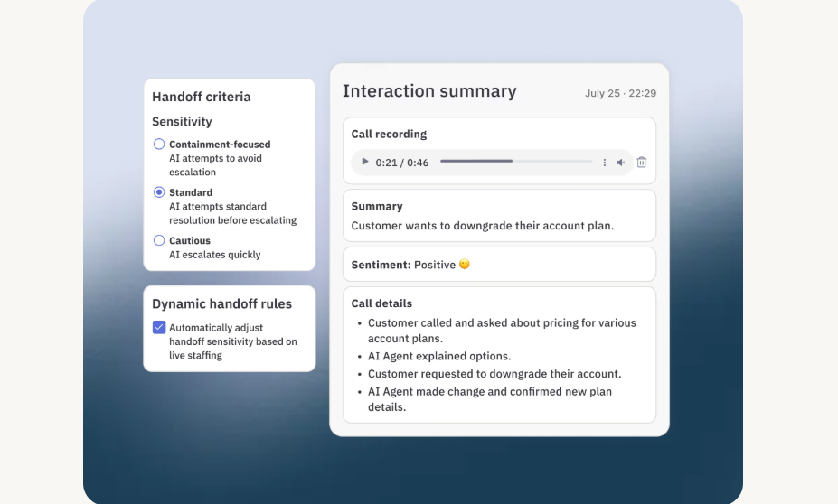Click "Customer requested to downgrade their account." bullet
The width and height of the screenshot is (838, 504).
[x=494, y=374]
